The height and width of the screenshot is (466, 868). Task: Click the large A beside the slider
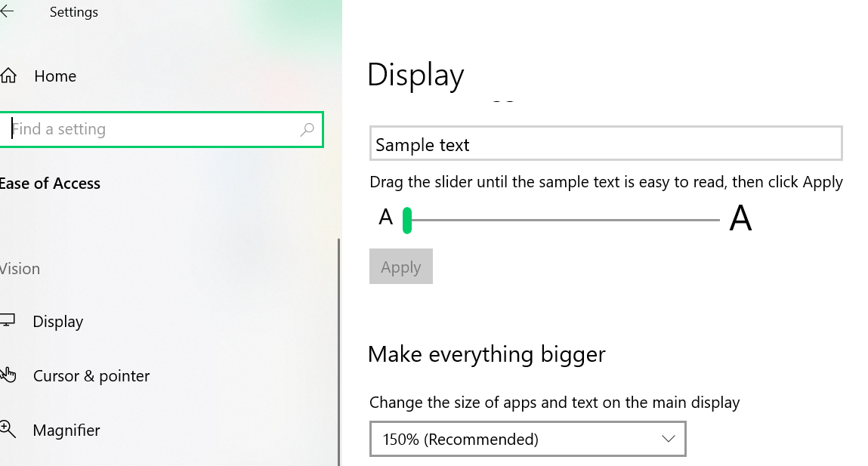click(740, 219)
